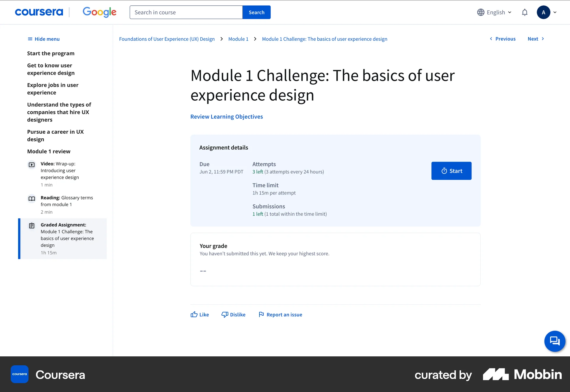
Task: Toggle Dislike on this assignment
Action: click(233, 314)
